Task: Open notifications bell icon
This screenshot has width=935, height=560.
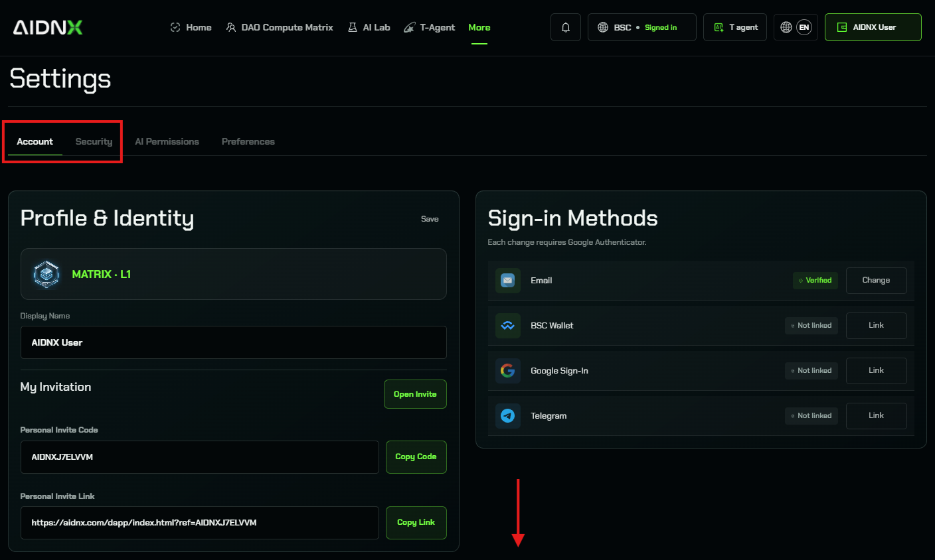Action: tap(566, 27)
